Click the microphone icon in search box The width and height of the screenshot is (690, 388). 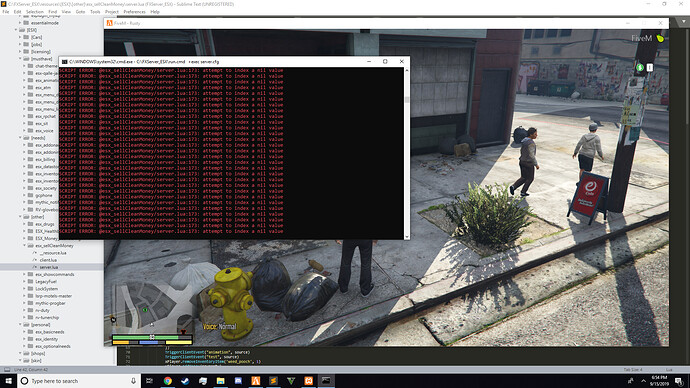pos(133,381)
